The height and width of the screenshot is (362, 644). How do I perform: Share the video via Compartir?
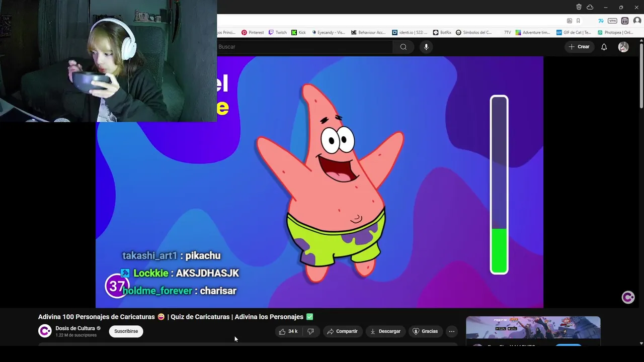342,331
